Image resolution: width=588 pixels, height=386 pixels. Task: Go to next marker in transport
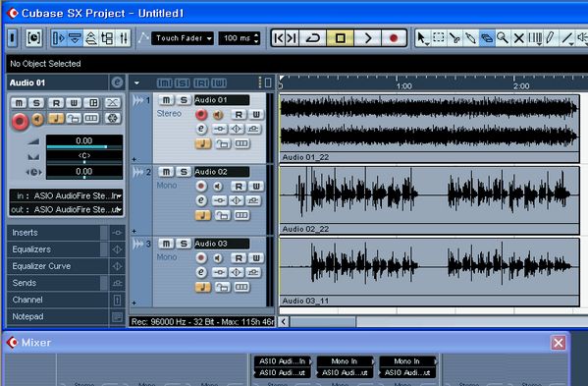coord(292,38)
